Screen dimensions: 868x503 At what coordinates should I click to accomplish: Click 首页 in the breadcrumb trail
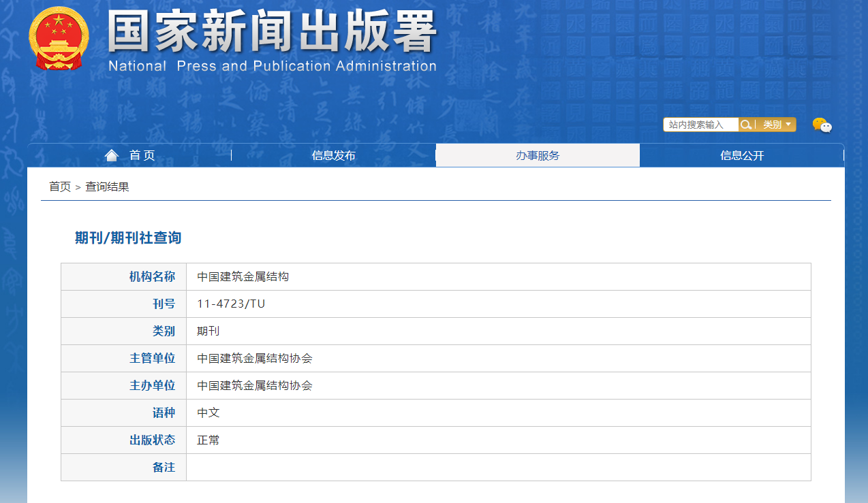(59, 186)
